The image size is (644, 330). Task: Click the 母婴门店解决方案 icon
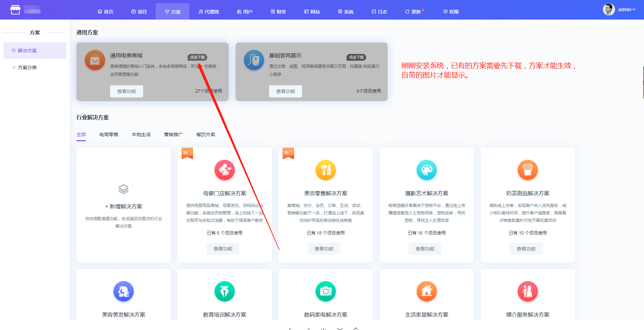click(225, 170)
